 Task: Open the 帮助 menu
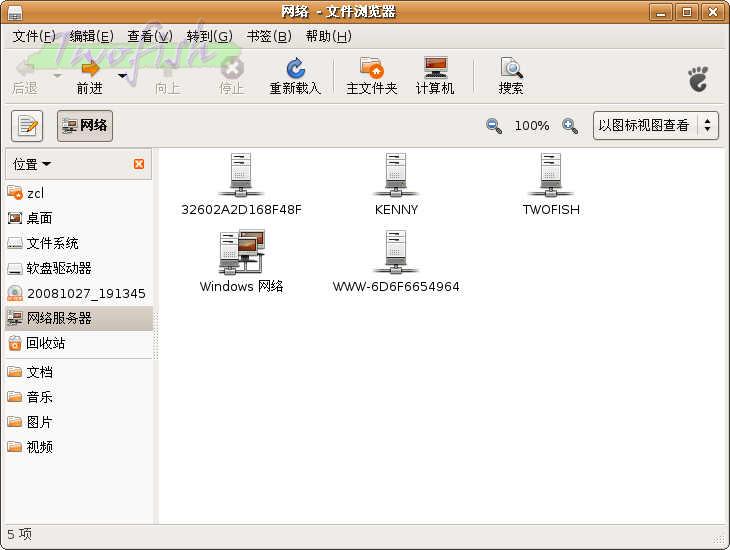(x=328, y=36)
